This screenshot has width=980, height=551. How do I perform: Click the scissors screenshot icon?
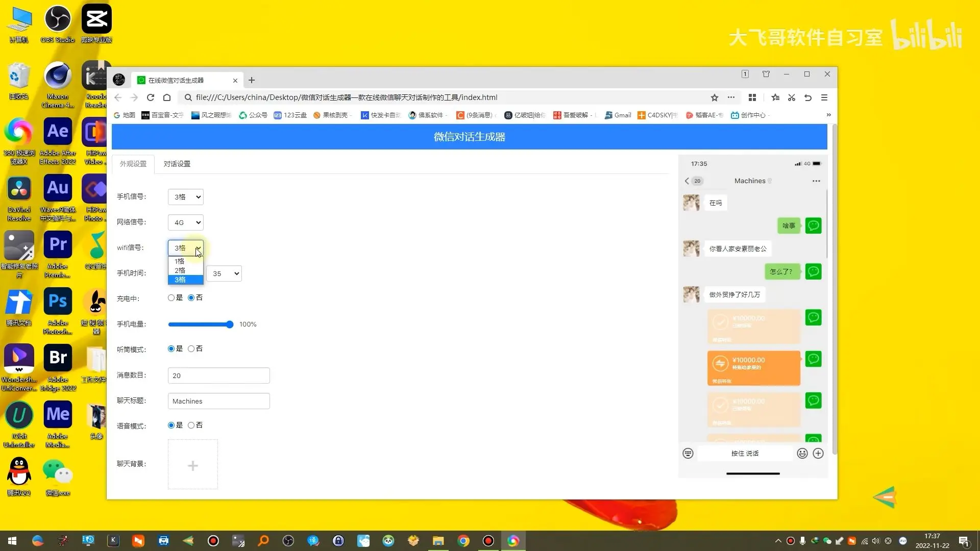pos(792,97)
